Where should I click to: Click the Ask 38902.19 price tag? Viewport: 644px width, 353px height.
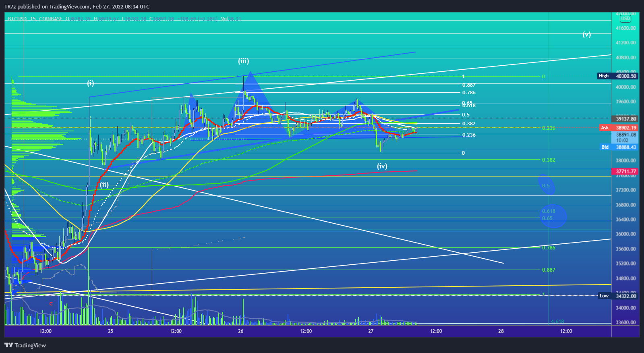619,128
